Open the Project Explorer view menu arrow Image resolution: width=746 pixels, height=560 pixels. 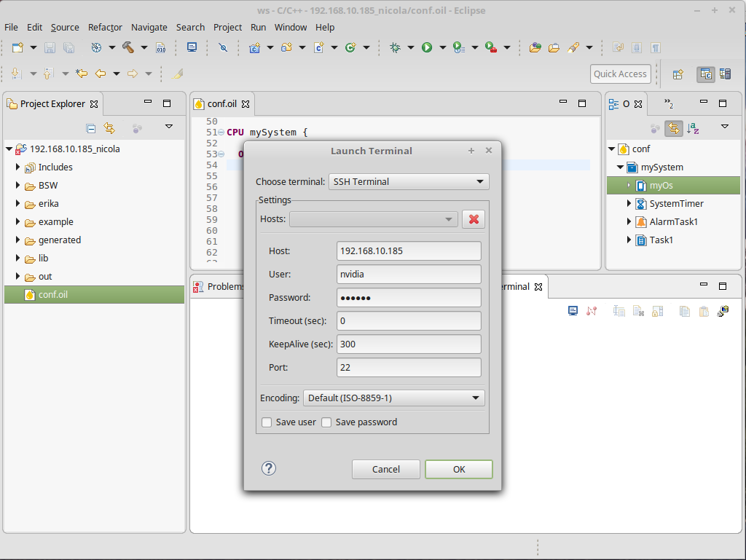(168, 127)
